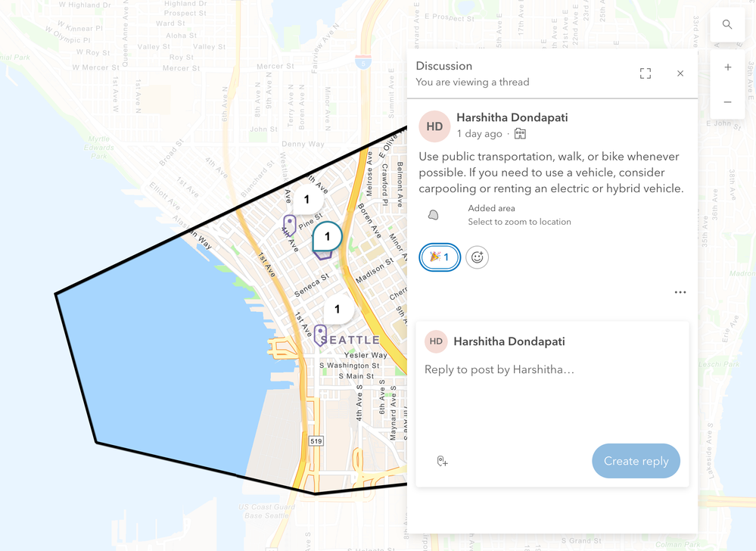Close the Discussion panel

(x=680, y=73)
